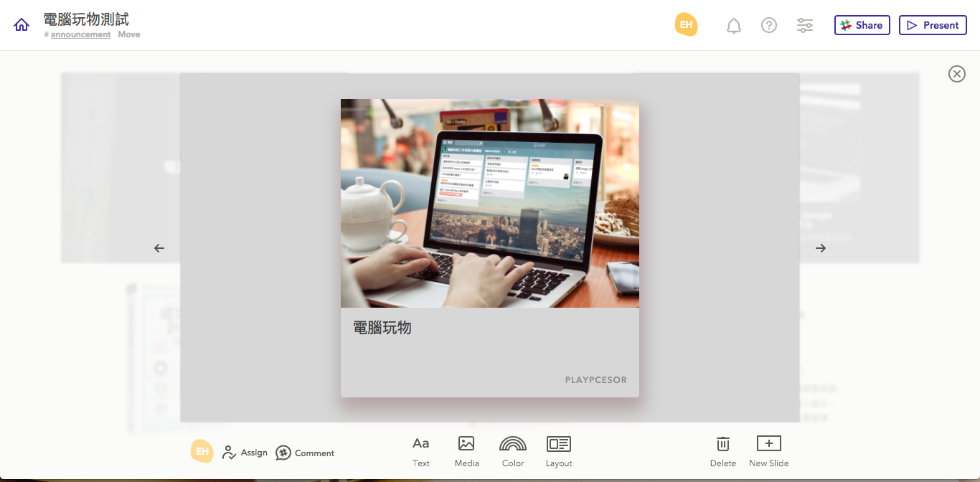
Task: Click the PLAYPCESOR footer text
Action: click(595, 380)
